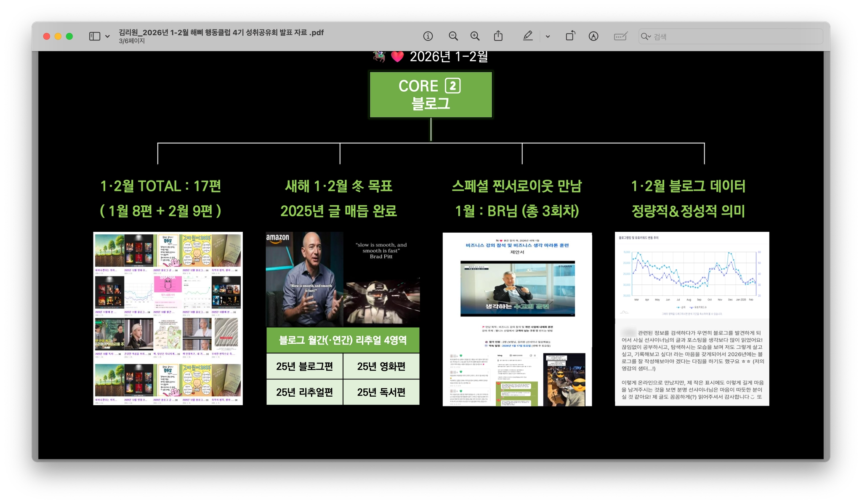
Task: Expand the search options magnifier dropdown
Action: (646, 37)
